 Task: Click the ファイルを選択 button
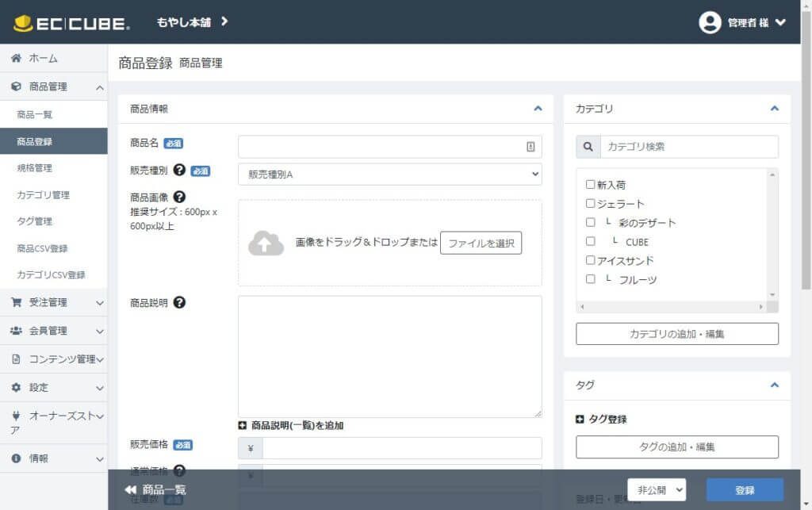(x=481, y=243)
